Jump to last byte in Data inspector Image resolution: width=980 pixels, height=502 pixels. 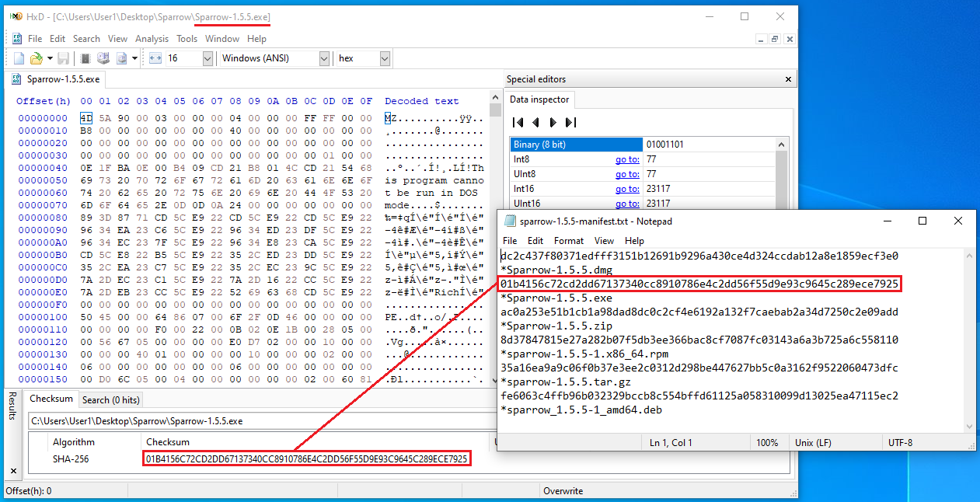(570, 122)
